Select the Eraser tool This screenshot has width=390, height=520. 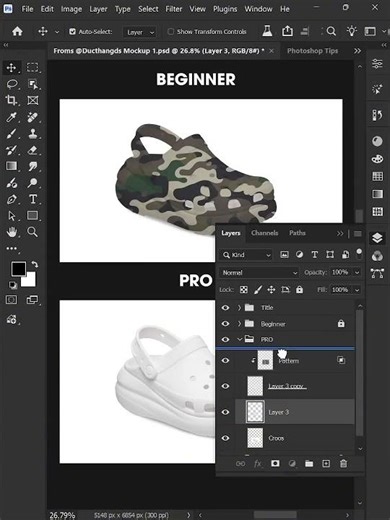tap(33, 150)
